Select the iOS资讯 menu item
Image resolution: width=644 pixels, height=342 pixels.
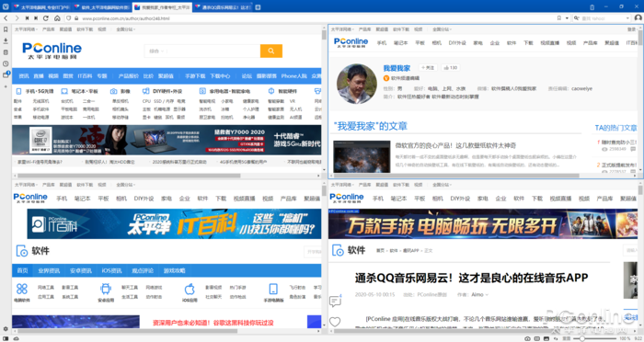tap(111, 270)
